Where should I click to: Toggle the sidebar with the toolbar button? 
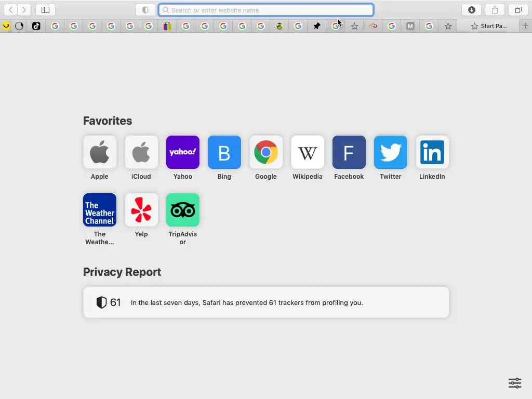[46, 10]
